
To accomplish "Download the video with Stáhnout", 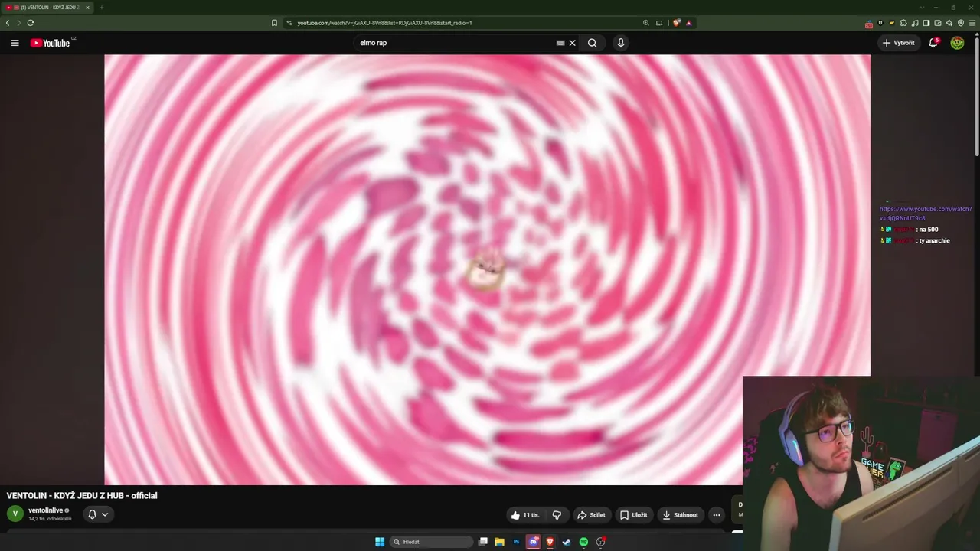I will [x=680, y=515].
